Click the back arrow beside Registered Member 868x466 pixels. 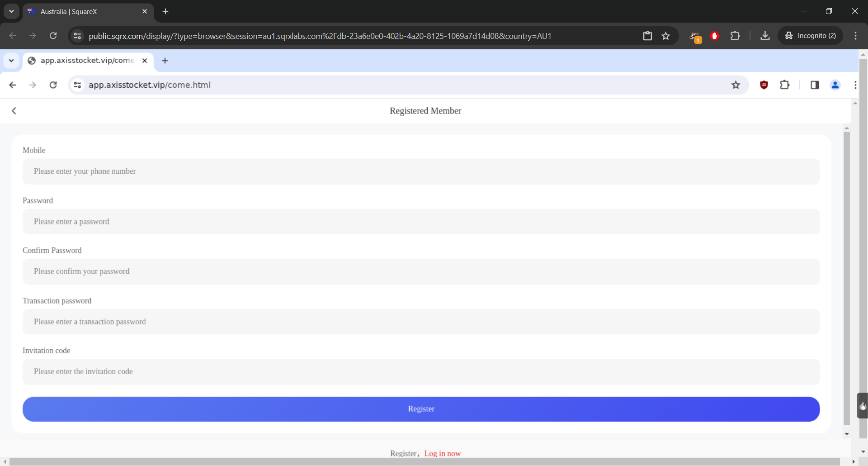(x=14, y=111)
